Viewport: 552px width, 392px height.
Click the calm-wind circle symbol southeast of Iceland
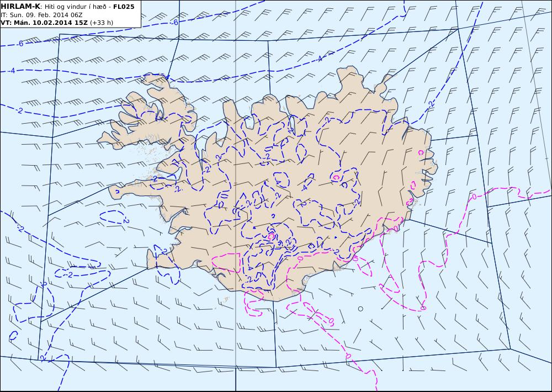(x=360, y=309)
